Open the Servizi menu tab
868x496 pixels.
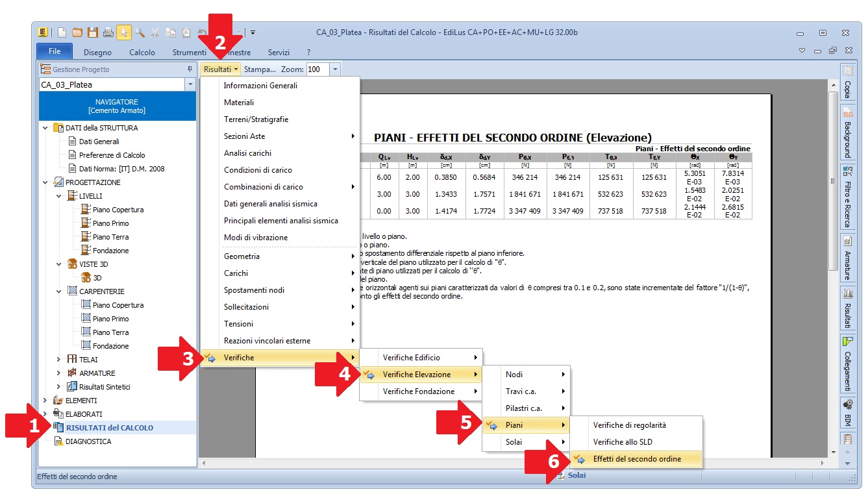pos(279,53)
